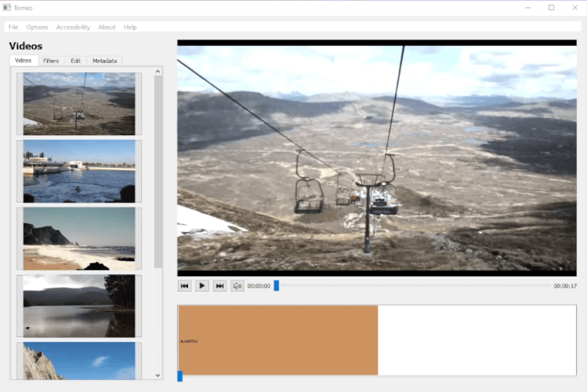Play the current video

pos(202,286)
